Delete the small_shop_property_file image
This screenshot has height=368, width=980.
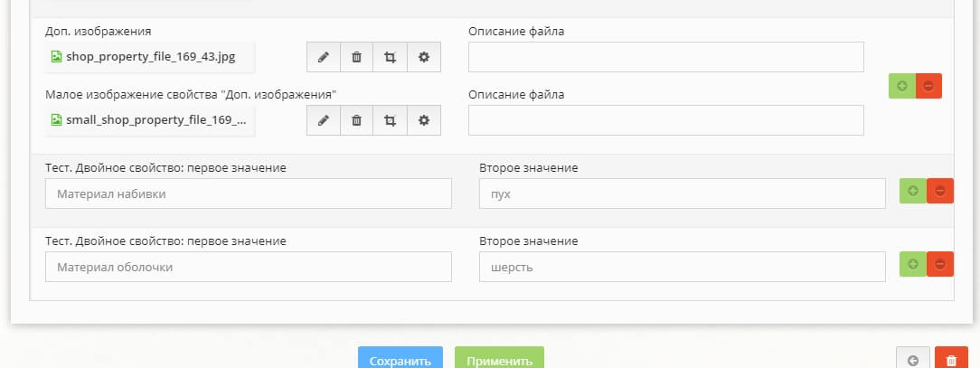coord(356,120)
